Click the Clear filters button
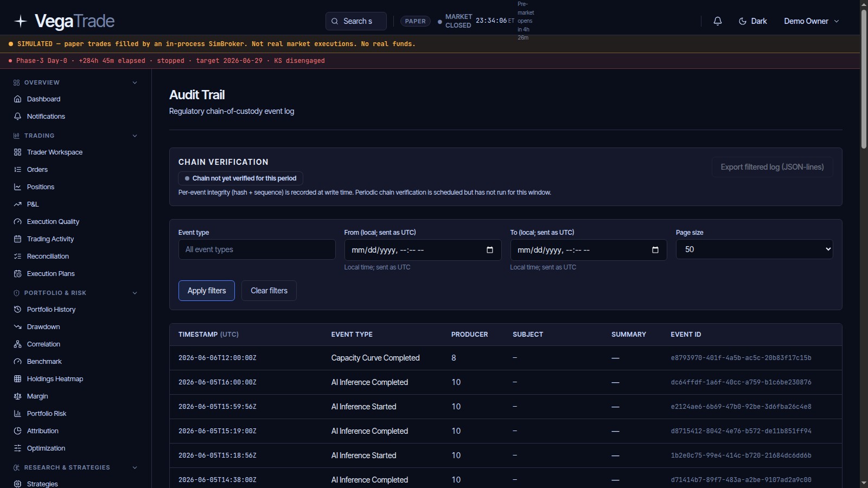The height and width of the screenshot is (488, 868). 269,291
